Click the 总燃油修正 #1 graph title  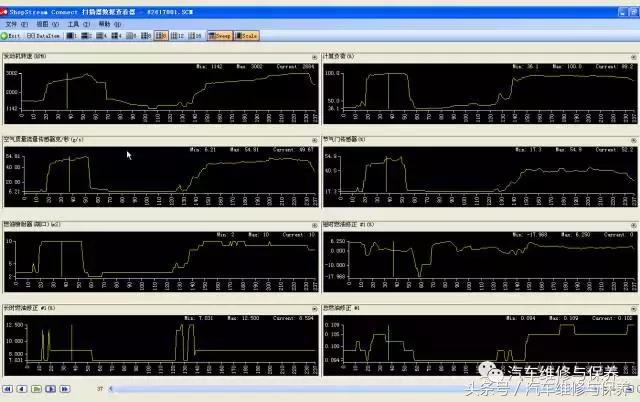(341, 308)
